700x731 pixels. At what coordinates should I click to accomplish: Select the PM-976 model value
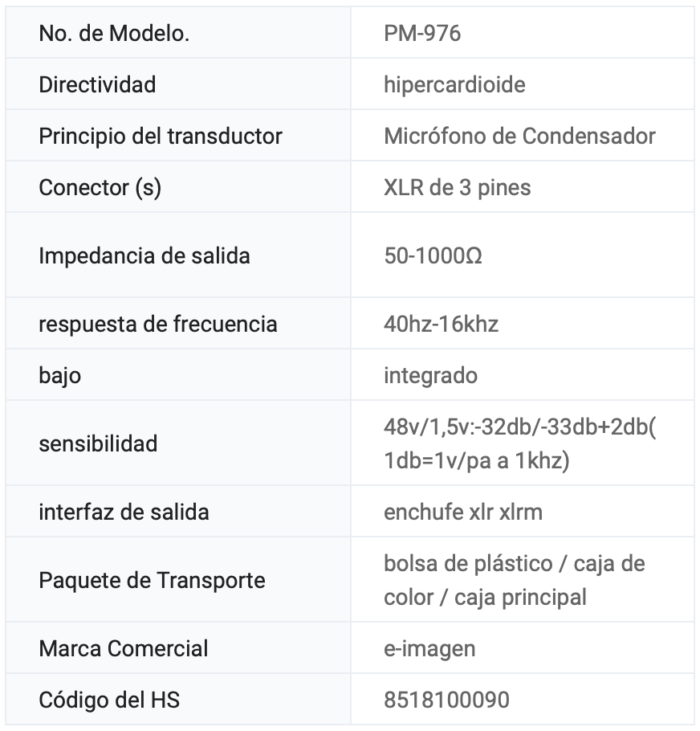tap(422, 34)
